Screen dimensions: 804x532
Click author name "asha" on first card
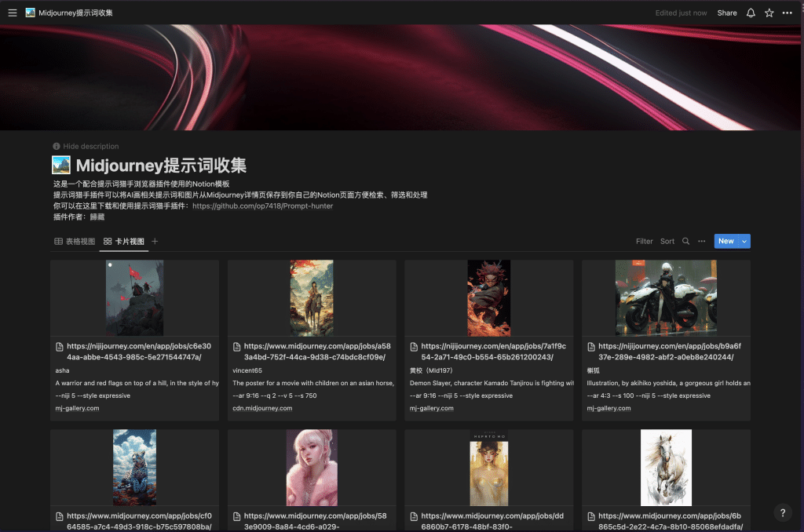point(62,370)
